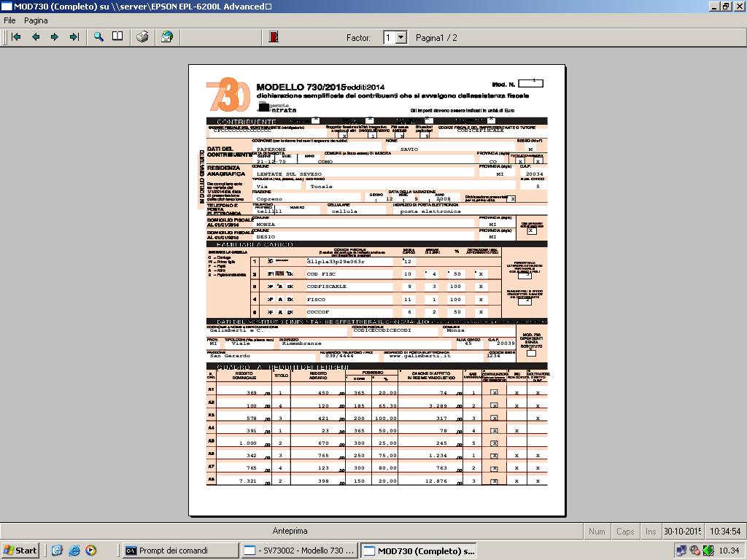This screenshot has height=560, width=747.
Task: Click the Start button
Action: click(x=20, y=551)
